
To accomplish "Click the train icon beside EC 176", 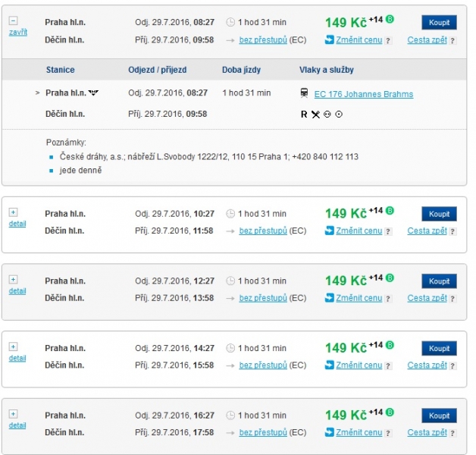I will coord(304,94).
